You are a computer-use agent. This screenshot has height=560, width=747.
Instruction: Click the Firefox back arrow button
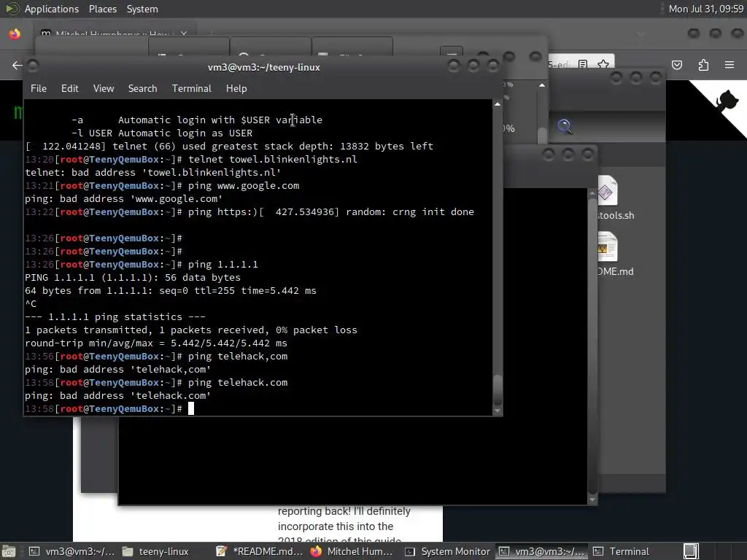[18, 65]
